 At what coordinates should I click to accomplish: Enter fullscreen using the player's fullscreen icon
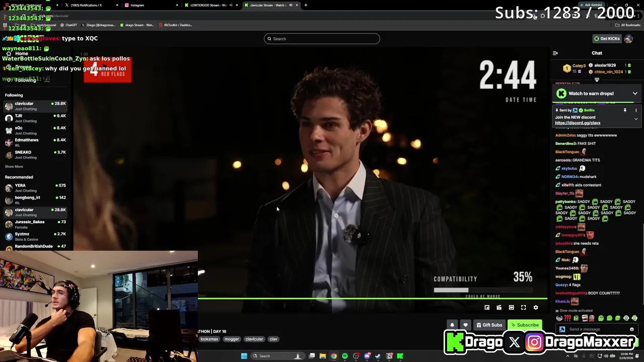point(523,308)
